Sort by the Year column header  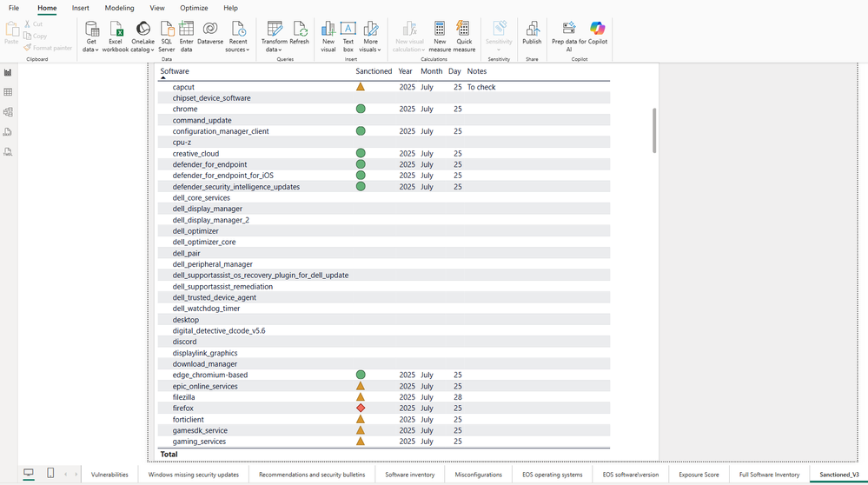405,71
